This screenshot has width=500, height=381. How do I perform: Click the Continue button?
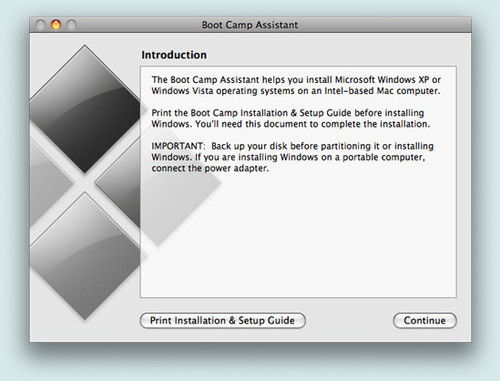coord(425,320)
